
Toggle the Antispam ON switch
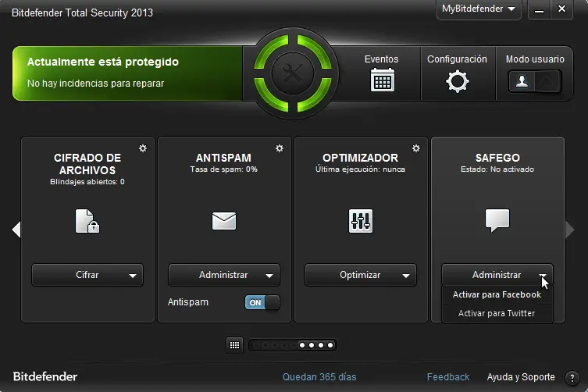coord(262,302)
